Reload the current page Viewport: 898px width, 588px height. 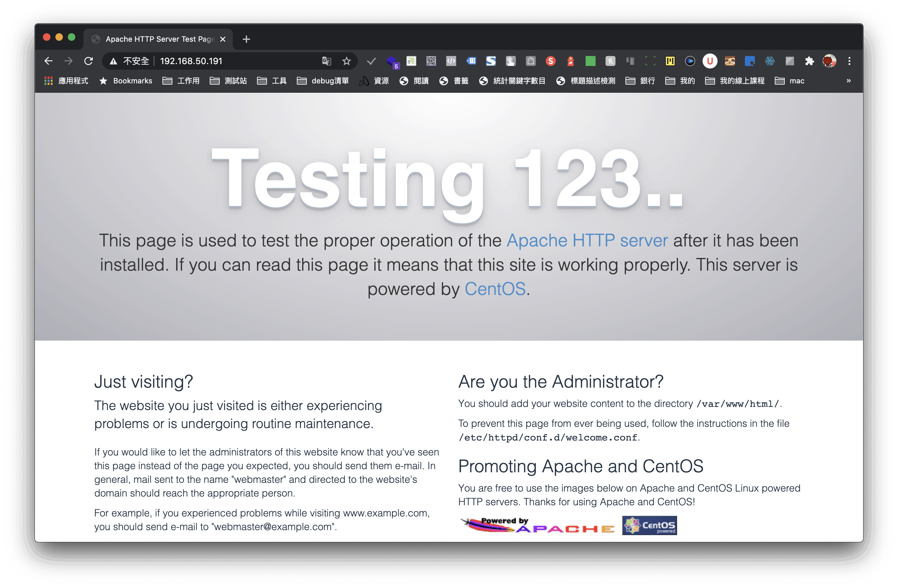(x=88, y=61)
